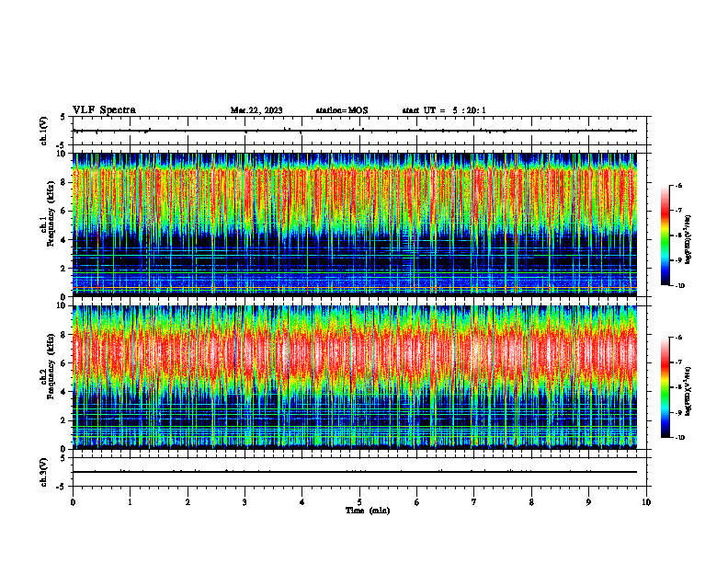Click the time axis tick label "0"
728x563 pixels.
point(73,502)
